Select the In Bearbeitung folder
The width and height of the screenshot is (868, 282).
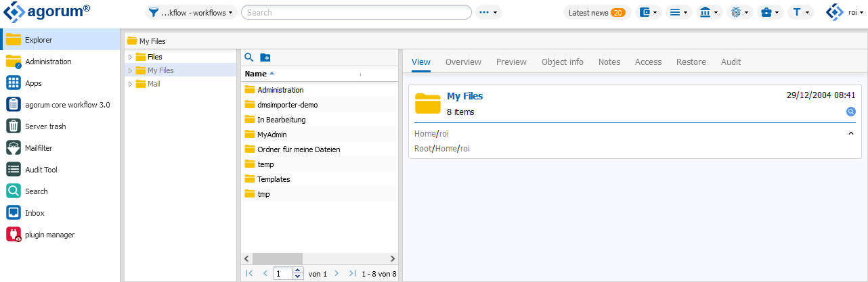[320, 119]
